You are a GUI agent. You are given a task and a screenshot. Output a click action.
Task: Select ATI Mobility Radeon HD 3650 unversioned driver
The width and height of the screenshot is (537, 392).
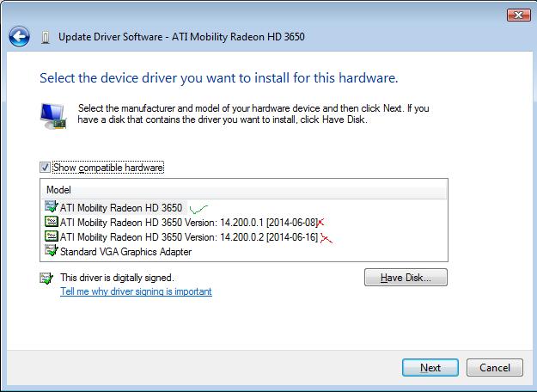click(x=121, y=208)
